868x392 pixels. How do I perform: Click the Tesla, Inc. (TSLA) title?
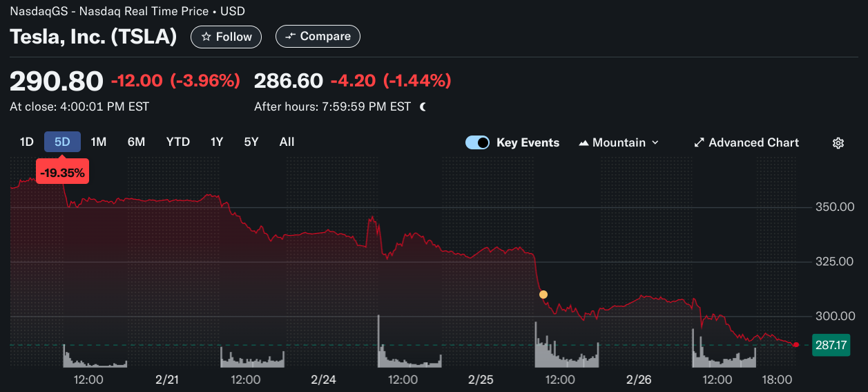click(x=93, y=37)
